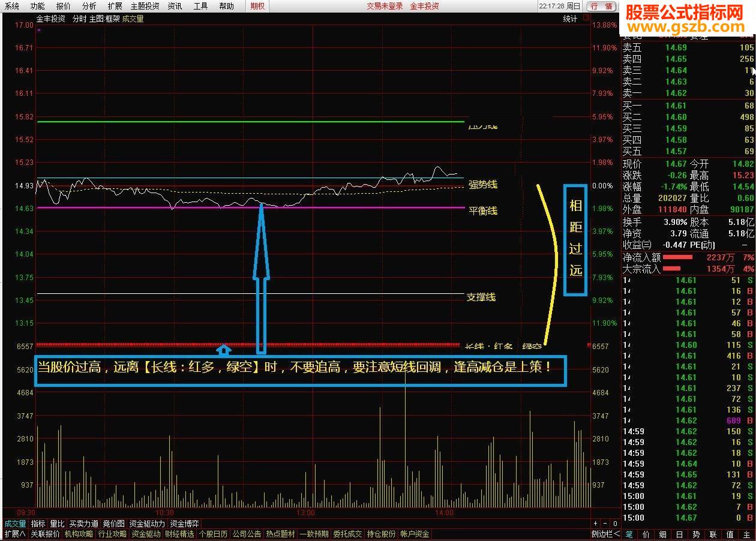This screenshot has width=756, height=541.
Task: Open the 帮助 menu
Action: coord(226,6)
